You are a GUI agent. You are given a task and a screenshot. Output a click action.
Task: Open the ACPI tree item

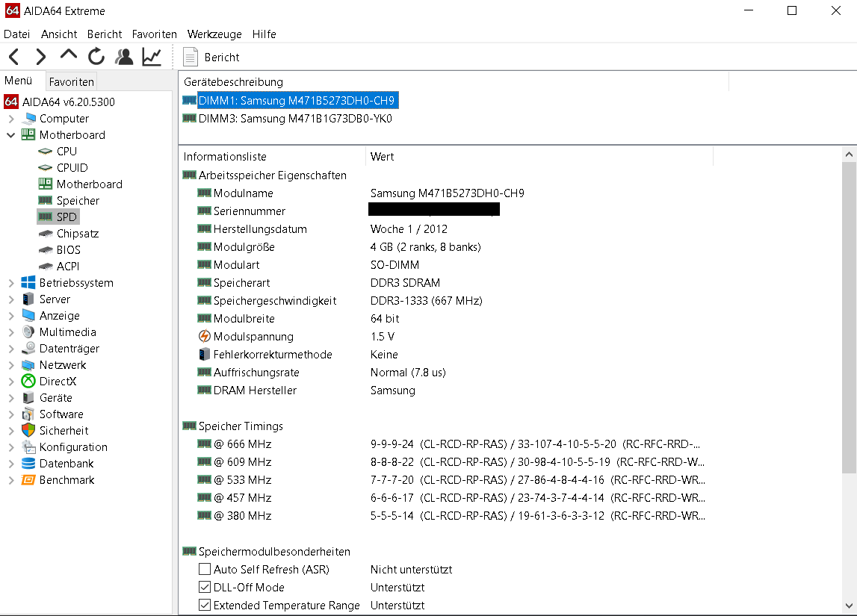(x=59, y=266)
